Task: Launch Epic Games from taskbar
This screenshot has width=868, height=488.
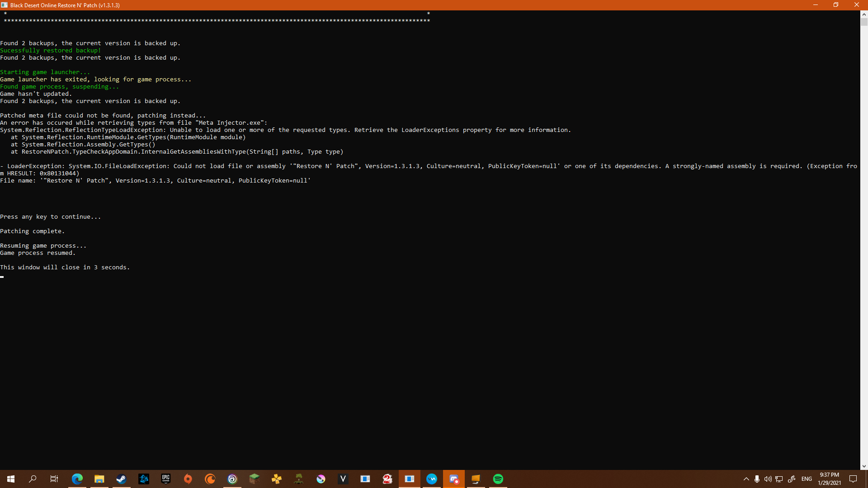Action: pos(166,479)
